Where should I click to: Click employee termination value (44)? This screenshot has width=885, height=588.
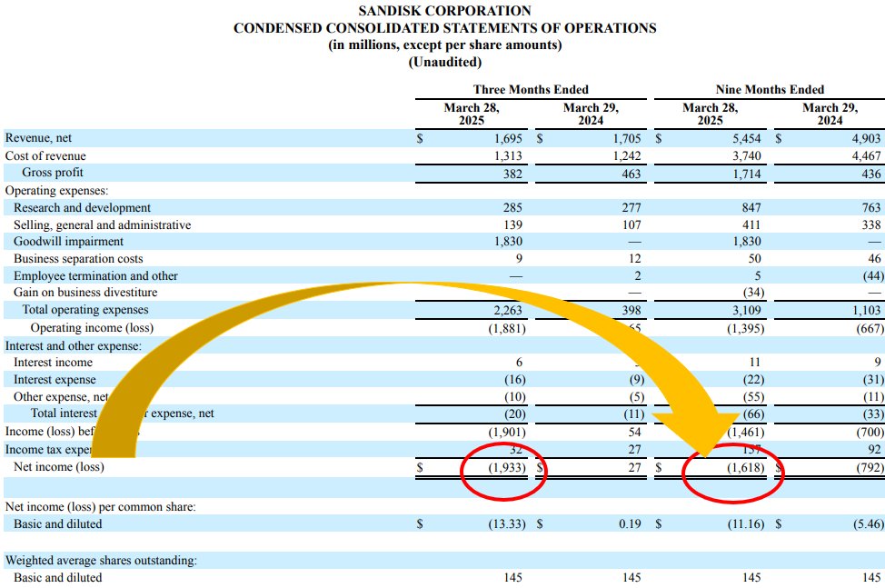point(873,276)
